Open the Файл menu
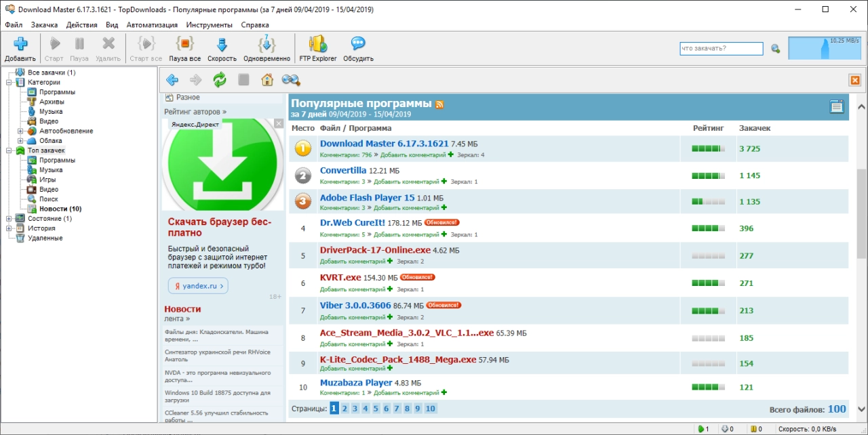Image resolution: width=868 pixels, height=435 pixels. point(14,24)
